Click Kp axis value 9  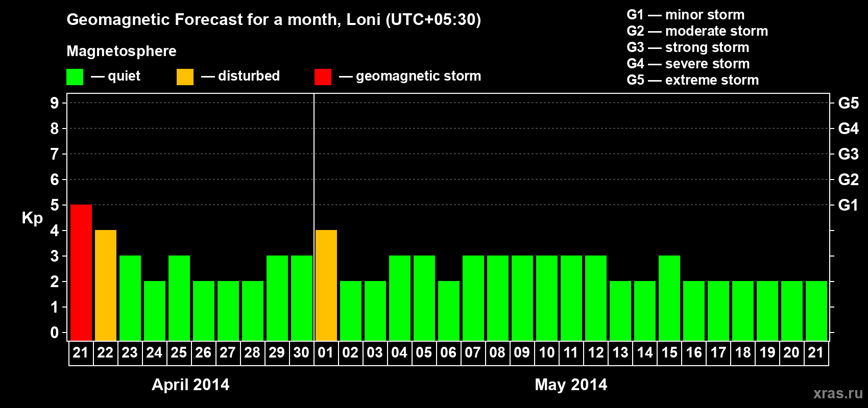pos(55,103)
